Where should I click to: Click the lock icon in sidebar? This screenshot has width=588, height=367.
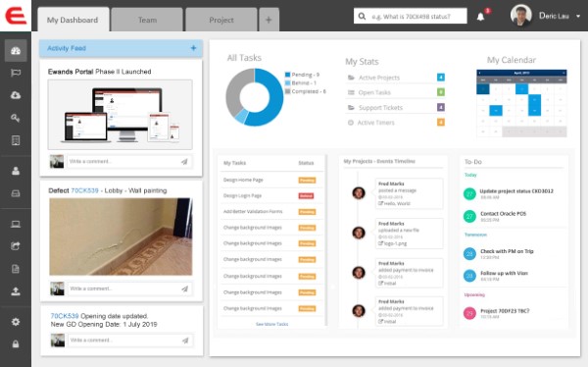pos(16,343)
